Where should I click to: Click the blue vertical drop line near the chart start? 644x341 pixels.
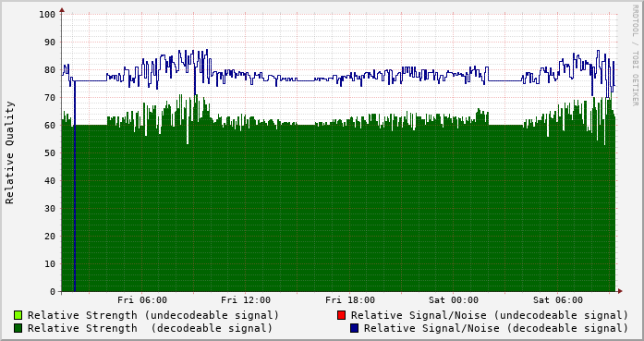point(75,186)
